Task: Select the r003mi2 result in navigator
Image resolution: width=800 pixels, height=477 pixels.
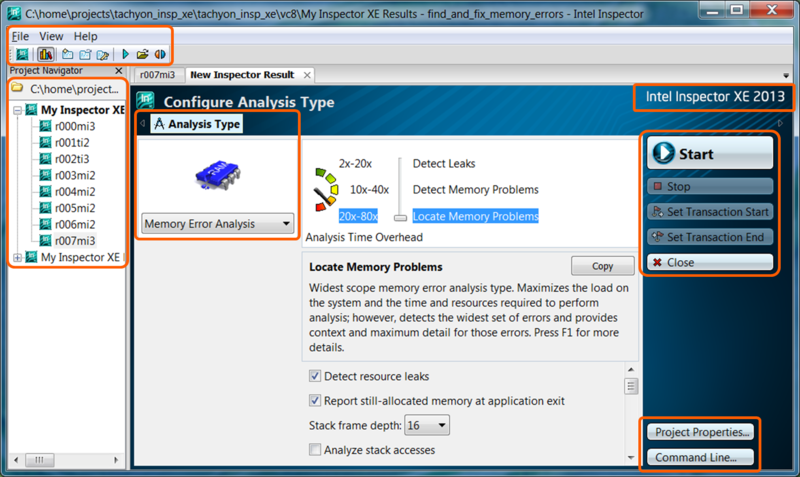Action: pyautogui.click(x=75, y=175)
